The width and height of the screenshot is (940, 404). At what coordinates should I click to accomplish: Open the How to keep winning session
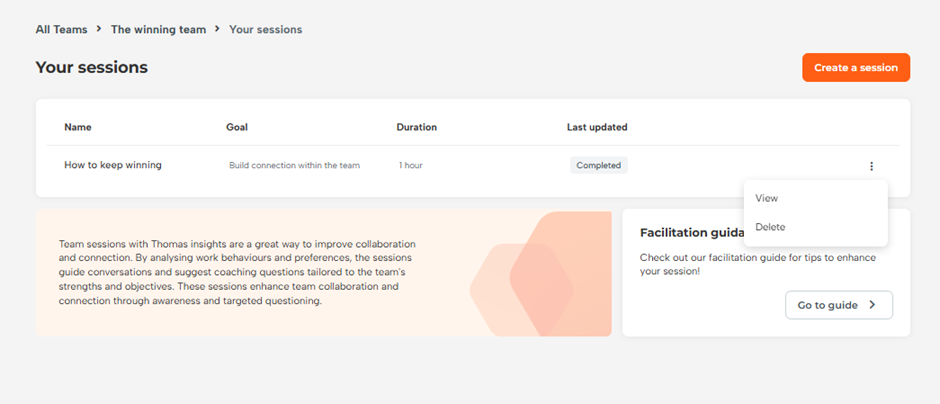click(112, 165)
